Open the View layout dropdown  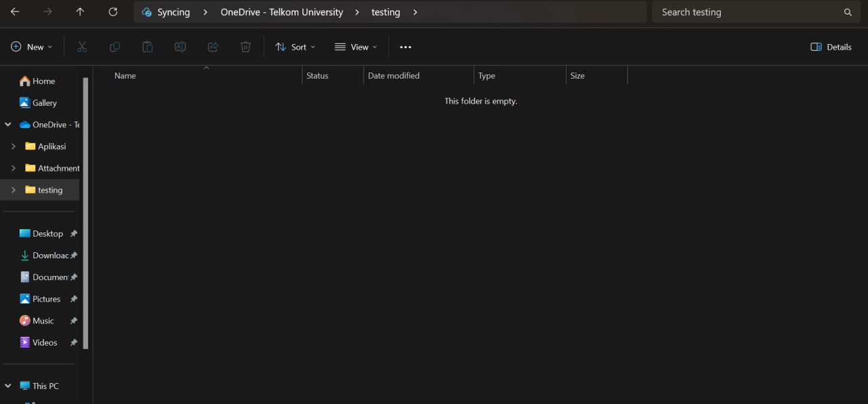(356, 47)
